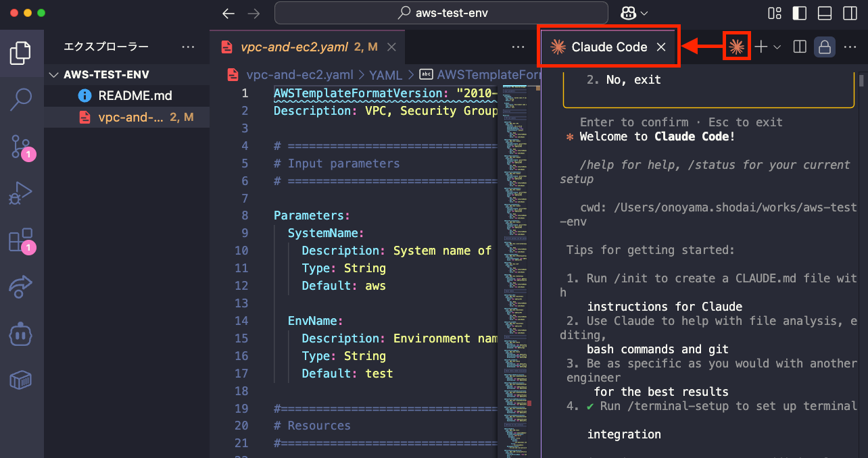Click the Claude Code panel scrollbar

[863, 80]
